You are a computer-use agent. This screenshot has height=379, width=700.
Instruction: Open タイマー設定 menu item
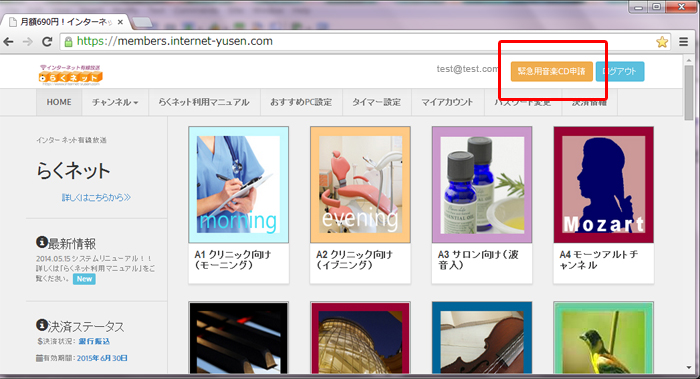click(x=376, y=102)
